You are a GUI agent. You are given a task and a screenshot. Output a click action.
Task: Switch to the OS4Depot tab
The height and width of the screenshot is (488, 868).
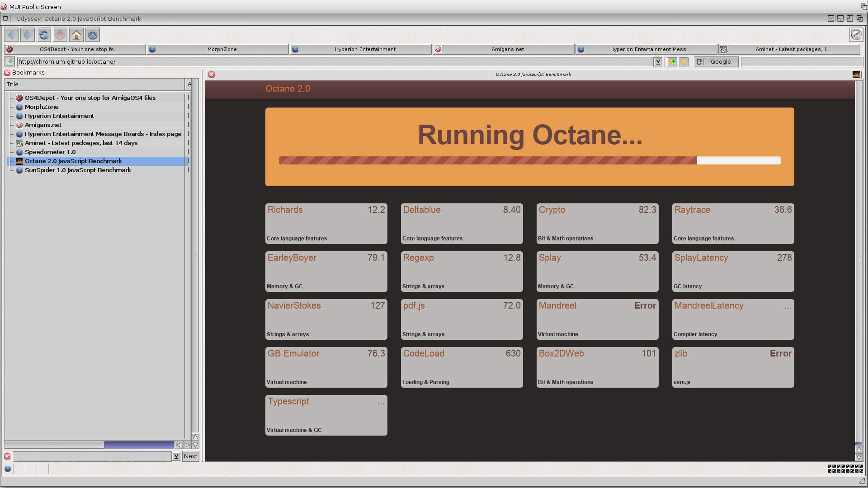click(75, 49)
